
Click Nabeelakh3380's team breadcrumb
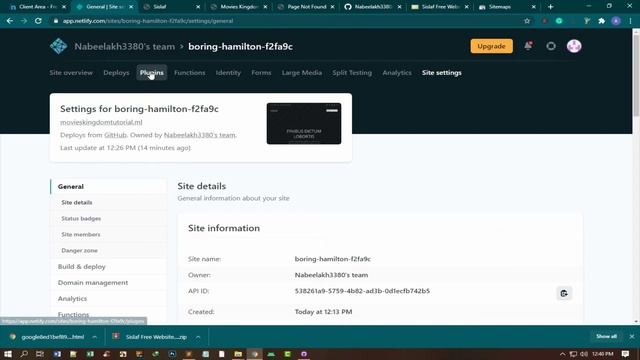pos(124,47)
